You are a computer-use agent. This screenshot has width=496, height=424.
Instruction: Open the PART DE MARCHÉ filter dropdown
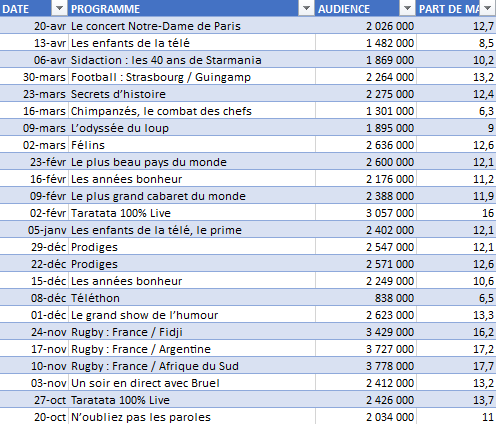point(487,8)
